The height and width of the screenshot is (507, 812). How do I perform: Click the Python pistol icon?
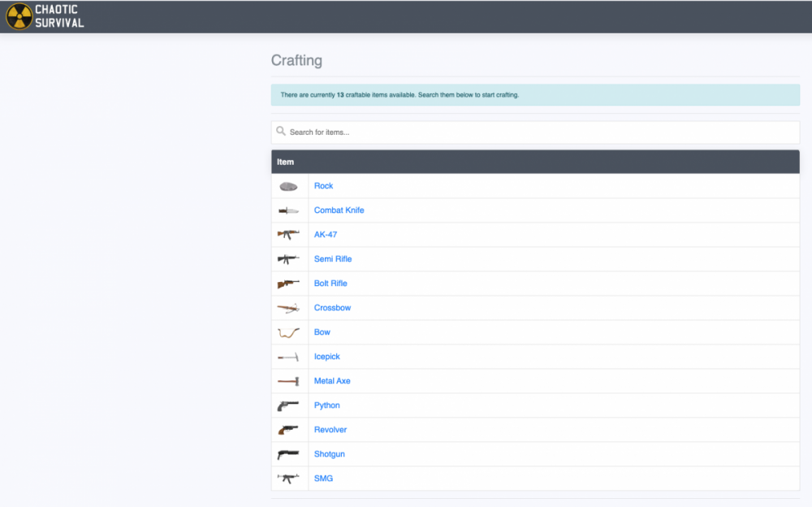pyautogui.click(x=288, y=405)
